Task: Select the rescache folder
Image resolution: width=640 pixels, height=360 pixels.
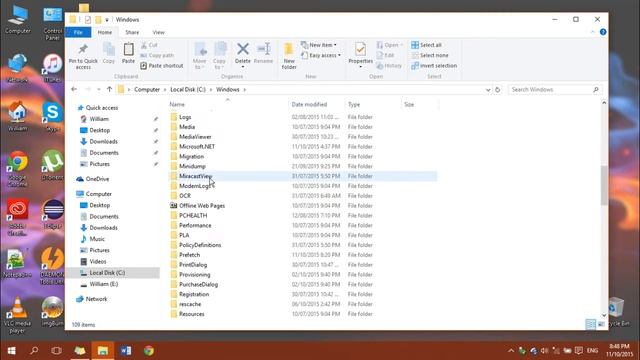Action: pyautogui.click(x=190, y=304)
